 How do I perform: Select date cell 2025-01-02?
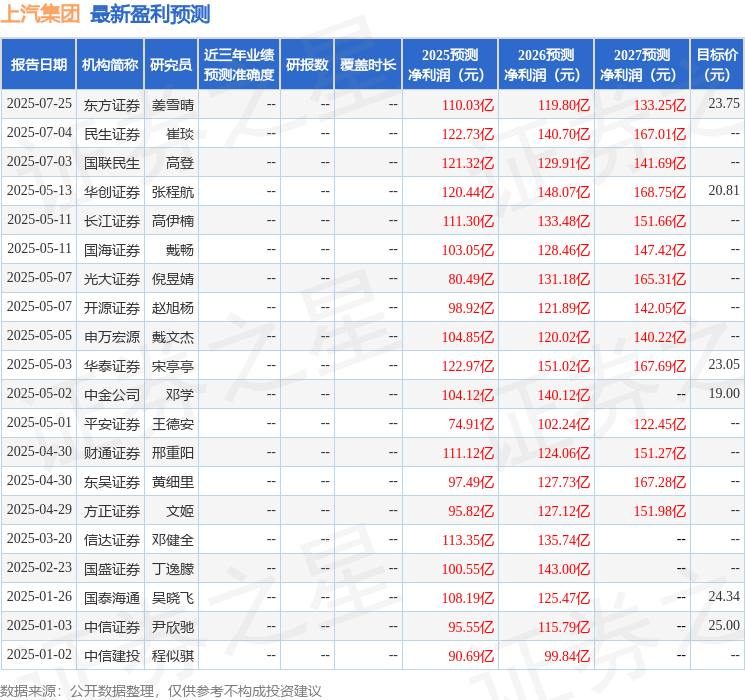39,655
